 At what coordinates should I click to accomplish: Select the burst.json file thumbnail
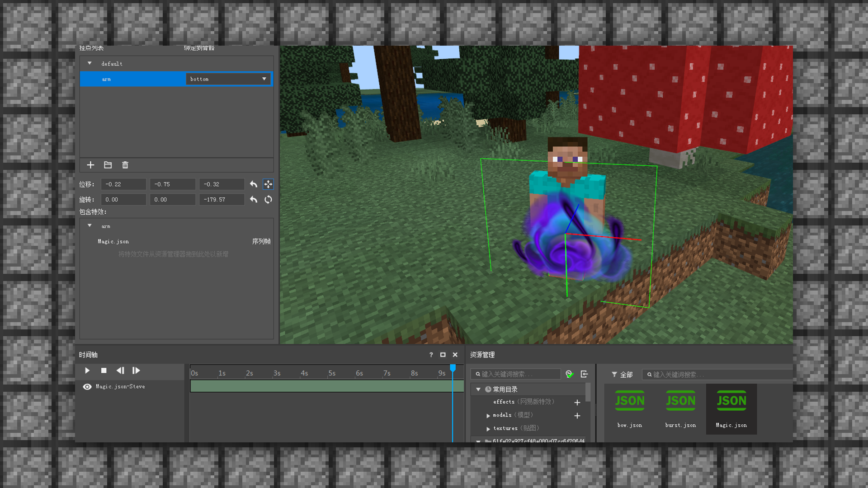[680, 409]
